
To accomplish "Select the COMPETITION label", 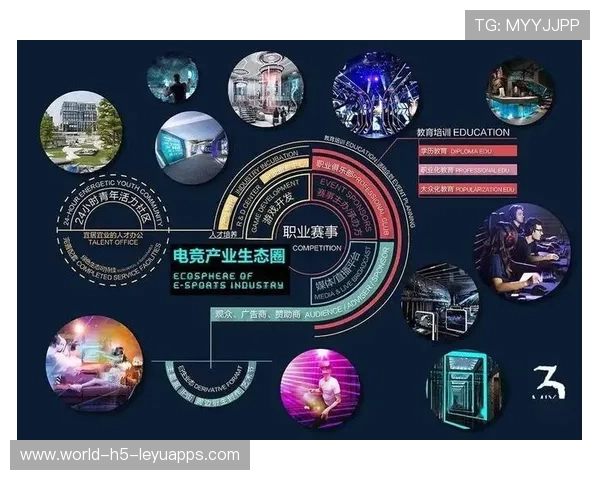I will (x=317, y=248).
